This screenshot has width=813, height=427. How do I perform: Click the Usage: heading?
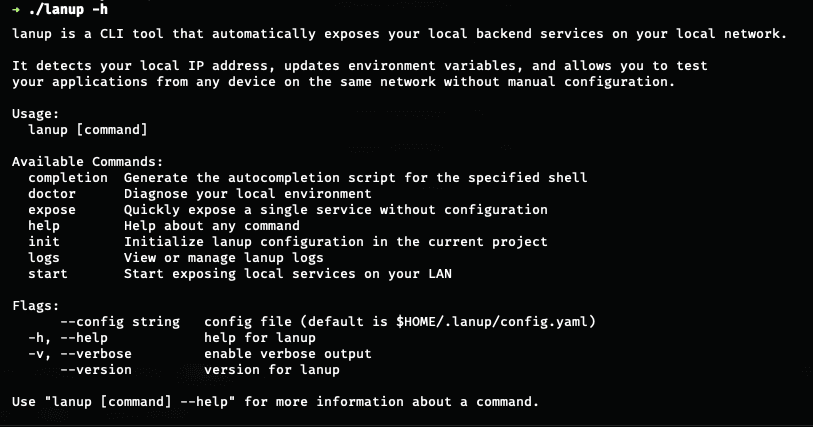[35, 113]
